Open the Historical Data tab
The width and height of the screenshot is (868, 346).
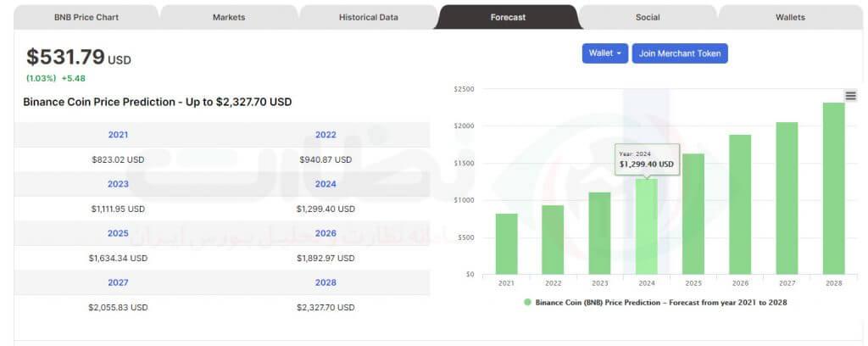click(368, 17)
